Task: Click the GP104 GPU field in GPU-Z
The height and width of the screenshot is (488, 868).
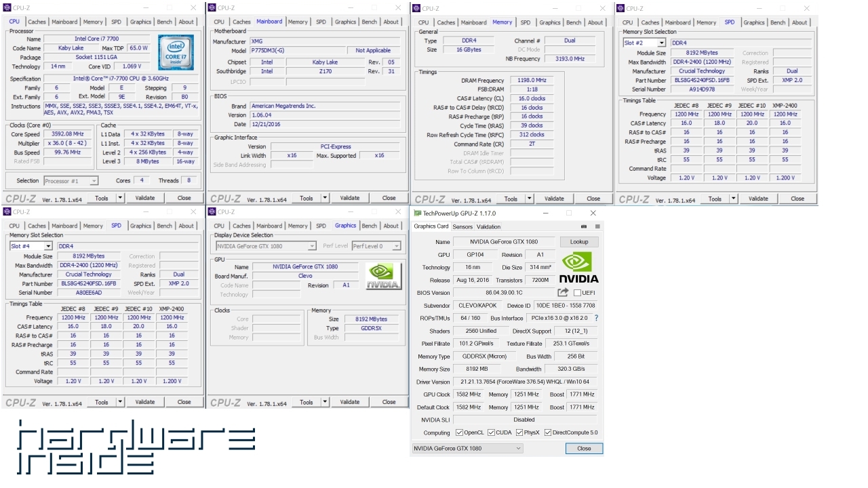Action: coord(475,255)
